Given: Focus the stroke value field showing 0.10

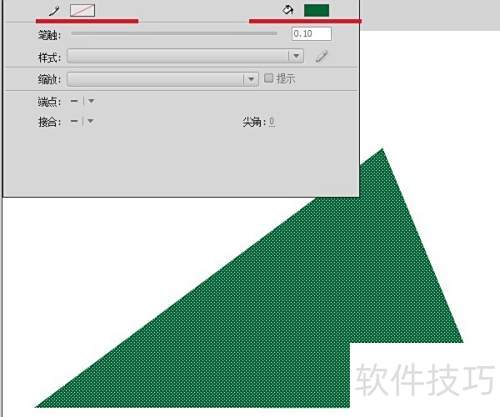Looking at the screenshot, I should (x=312, y=34).
